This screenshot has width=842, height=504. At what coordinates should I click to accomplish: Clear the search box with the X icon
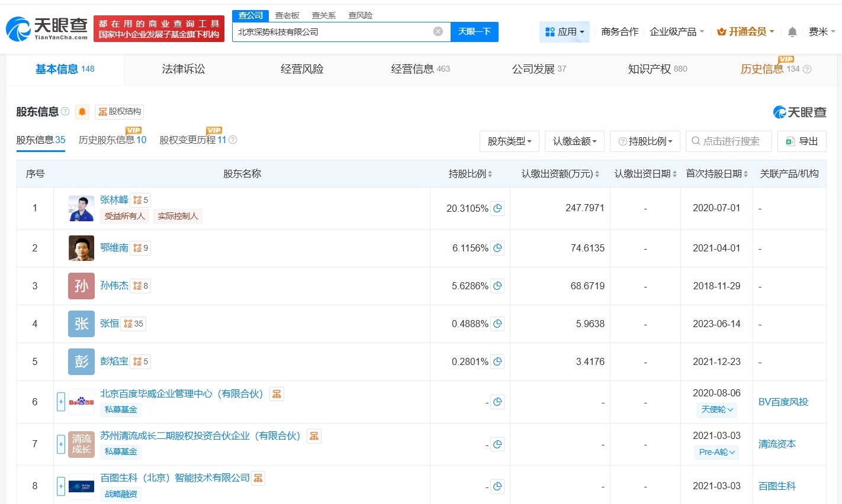click(x=438, y=31)
